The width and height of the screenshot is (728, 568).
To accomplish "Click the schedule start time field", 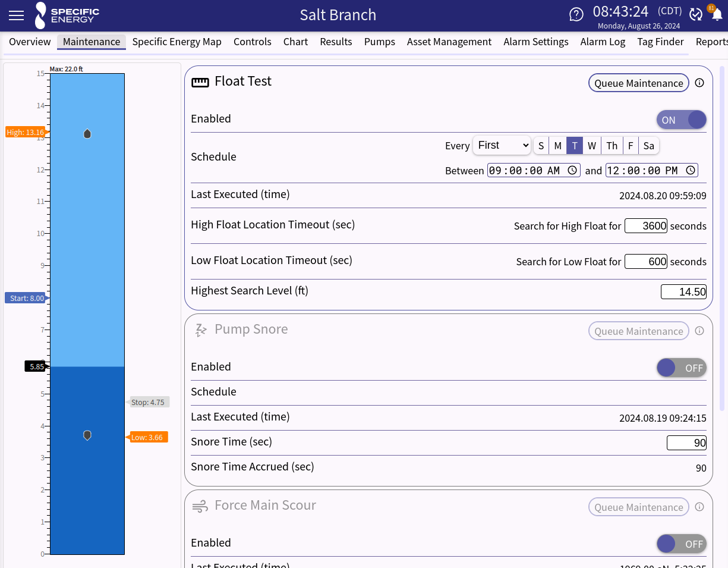I will tap(534, 170).
